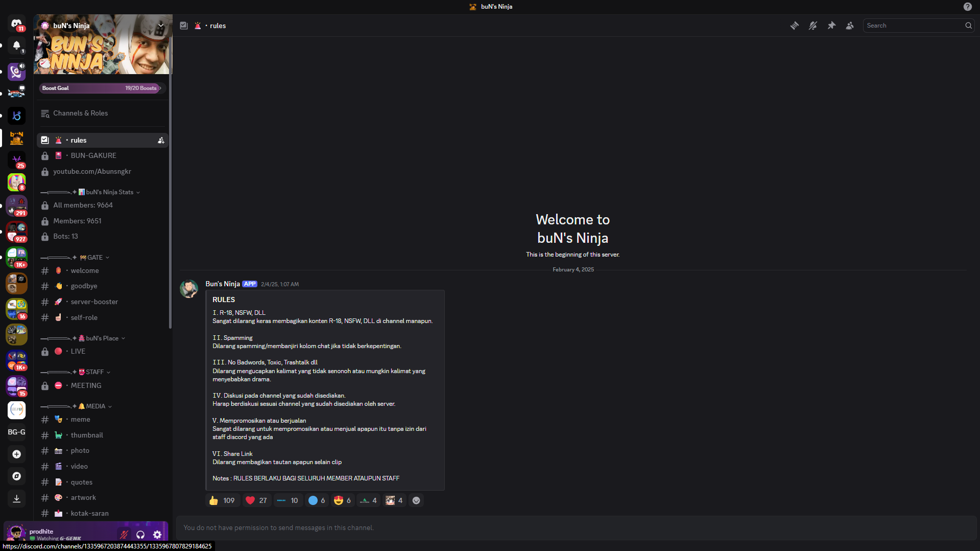
Task: Open the Help icon
Action: point(968,7)
